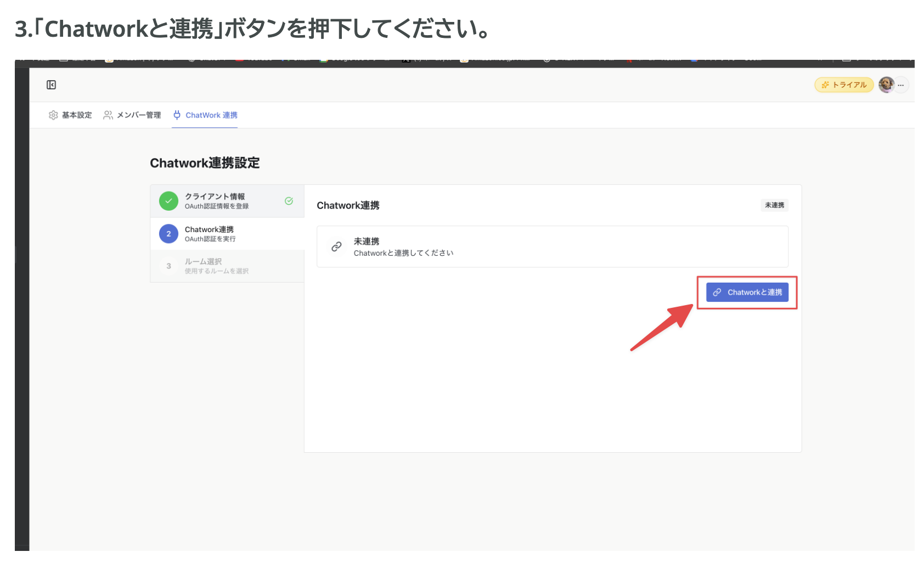The height and width of the screenshot is (563, 924).
Task: Open account options via the ... button
Action: pos(902,85)
